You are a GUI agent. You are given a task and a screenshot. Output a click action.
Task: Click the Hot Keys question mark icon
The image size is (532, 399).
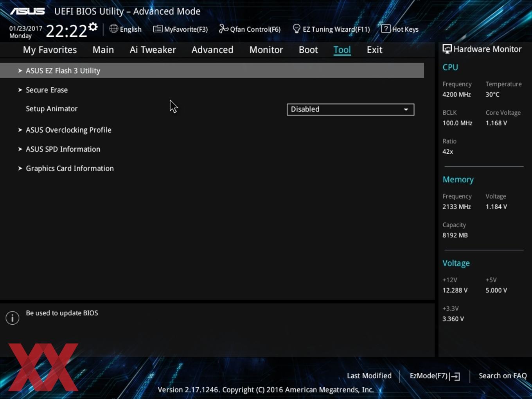pyautogui.click(x=386, y=29)
